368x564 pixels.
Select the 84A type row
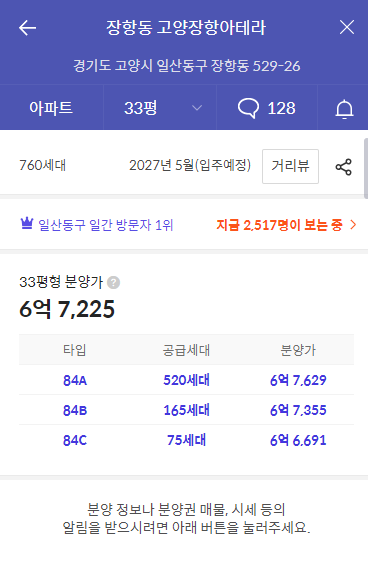coord(186,380)
